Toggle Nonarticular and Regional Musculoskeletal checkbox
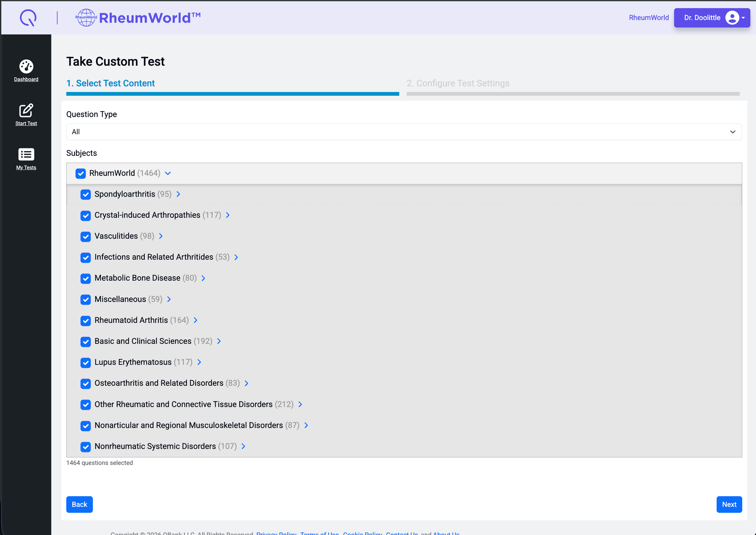756x535 pixels. point(86,425)
